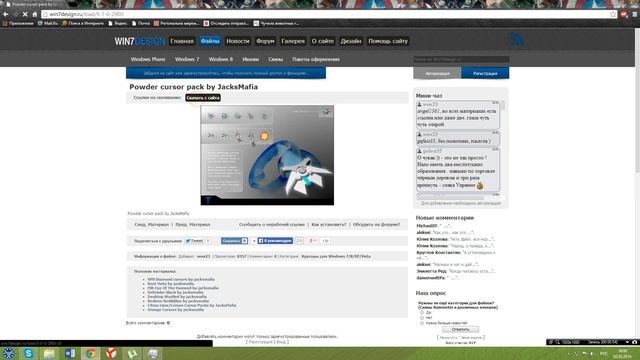Open Google Chrome taskbar icon
Screen dimensions: 640x360
[x=91, y=353]
